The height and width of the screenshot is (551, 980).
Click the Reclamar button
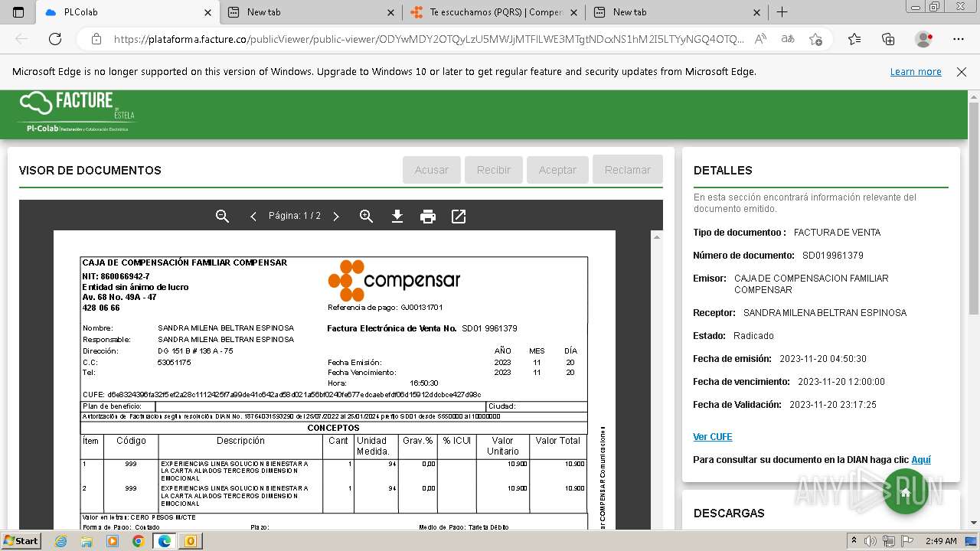point(628,170)
